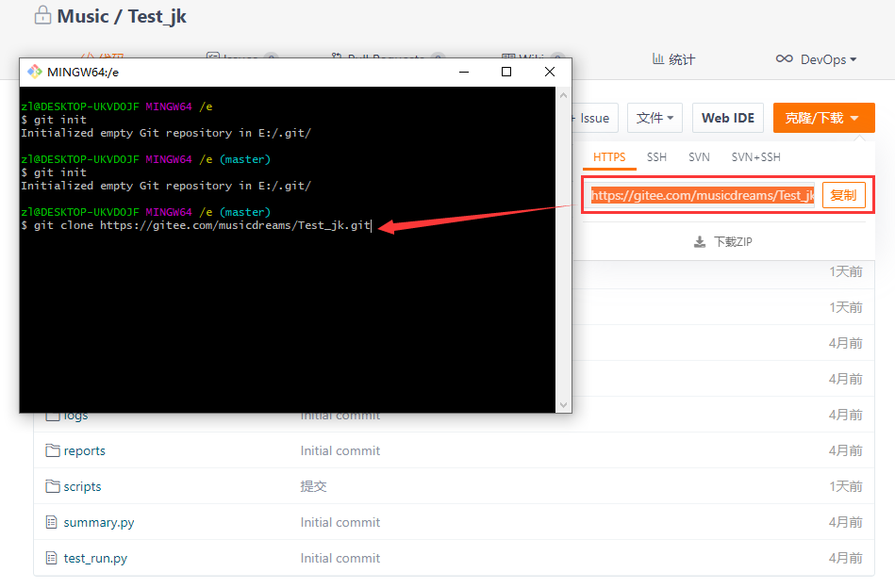895x588 pixels.
Task: Click the 1天前 timestamp in scripts row
Action: (845, 486)
